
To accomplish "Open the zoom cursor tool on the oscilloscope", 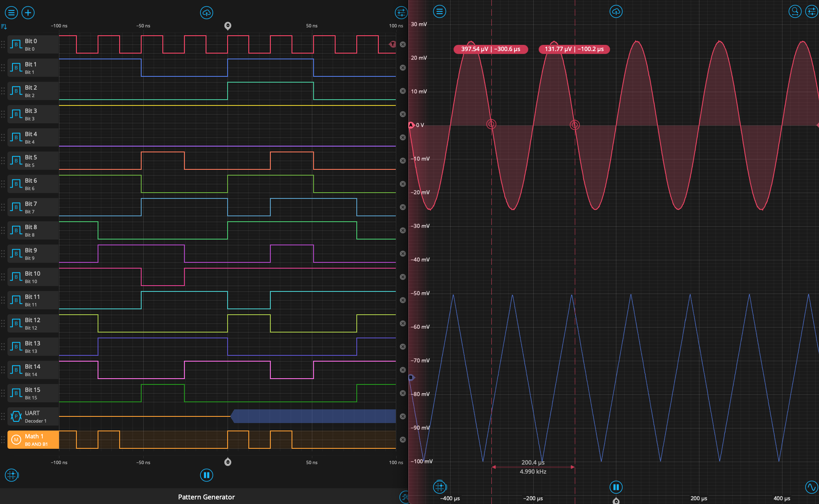I will point(794,11).
